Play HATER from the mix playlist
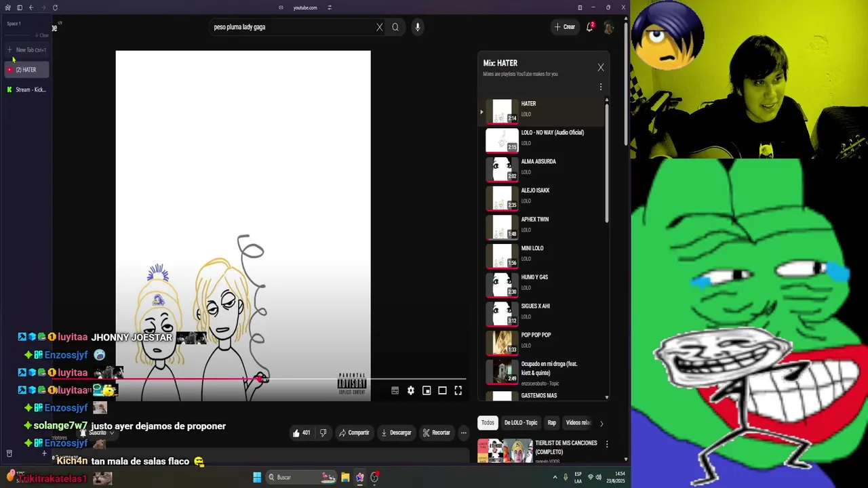 tap(542, 110)
